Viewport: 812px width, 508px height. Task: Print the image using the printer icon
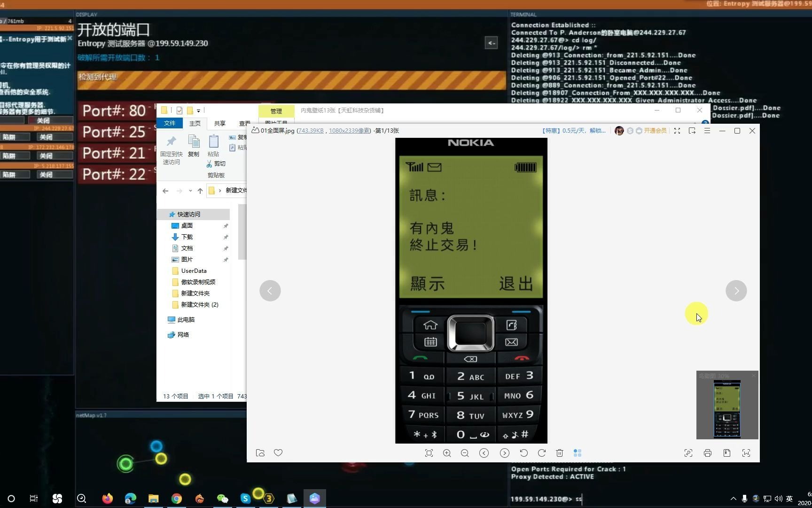pyautogui.click(x=708, y=453)
